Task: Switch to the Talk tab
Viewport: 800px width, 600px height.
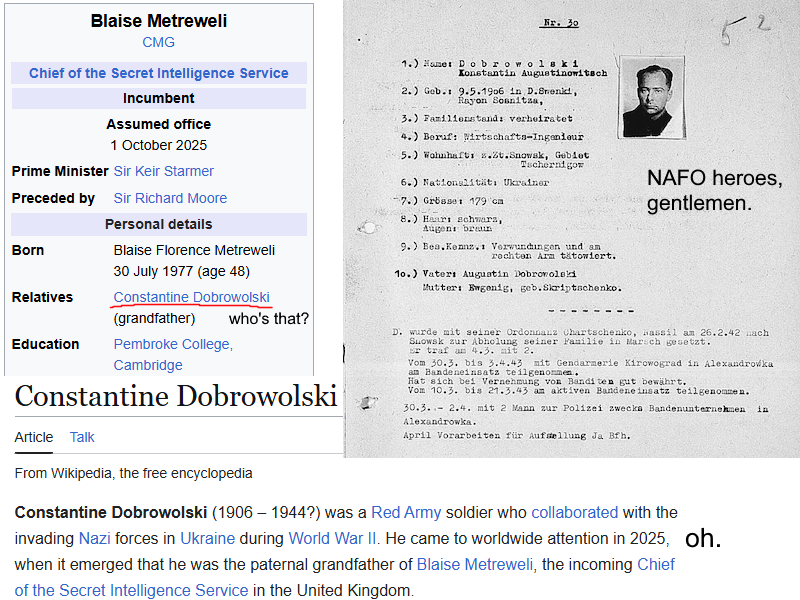Action: (82, 437)
